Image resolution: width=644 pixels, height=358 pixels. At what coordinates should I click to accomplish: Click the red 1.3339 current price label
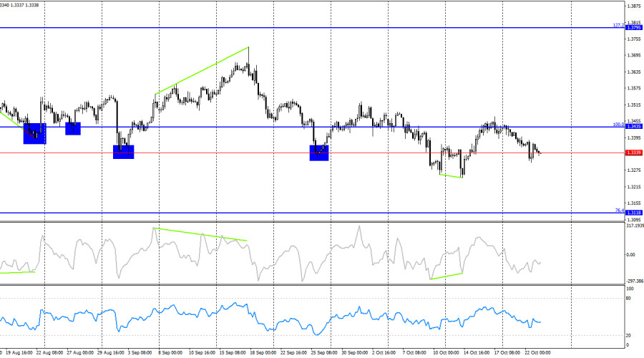(x=634, y=153)
